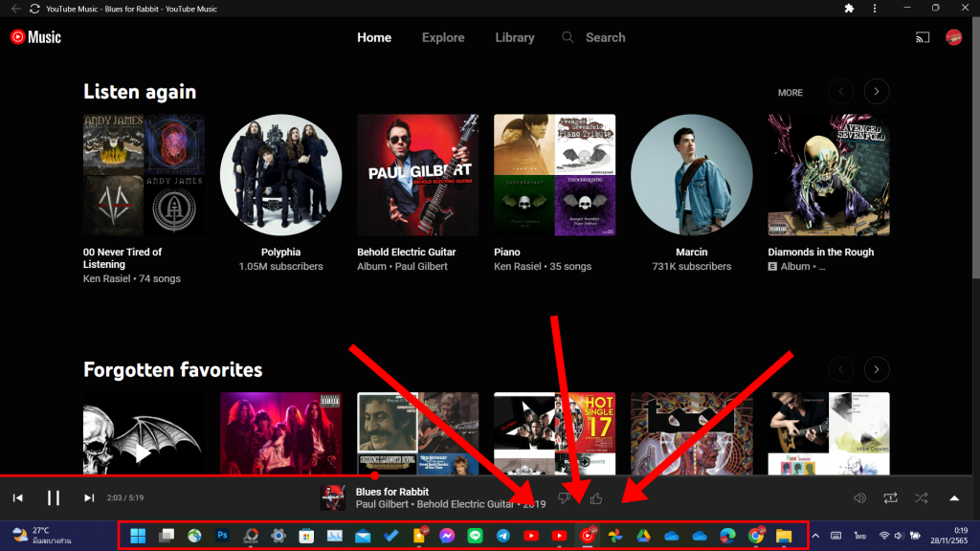Open the account profile avatar
980x551 pixels.
pyautogui.click(x=954, y=37)
